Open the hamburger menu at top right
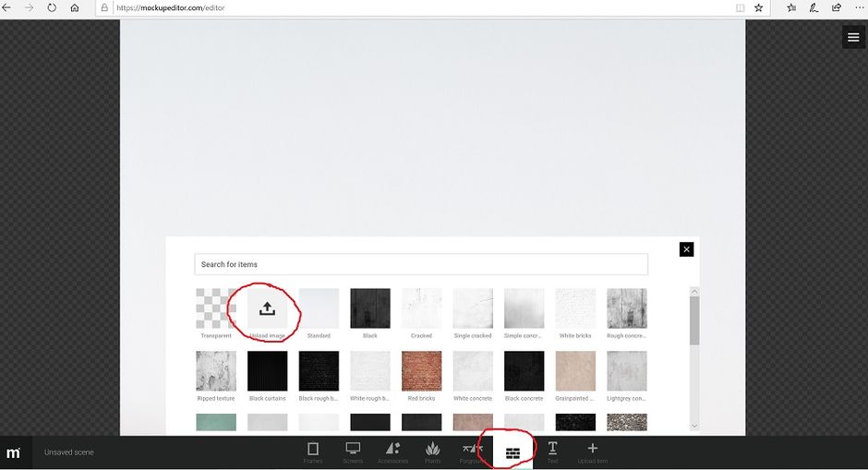 [x=853, y=37]
